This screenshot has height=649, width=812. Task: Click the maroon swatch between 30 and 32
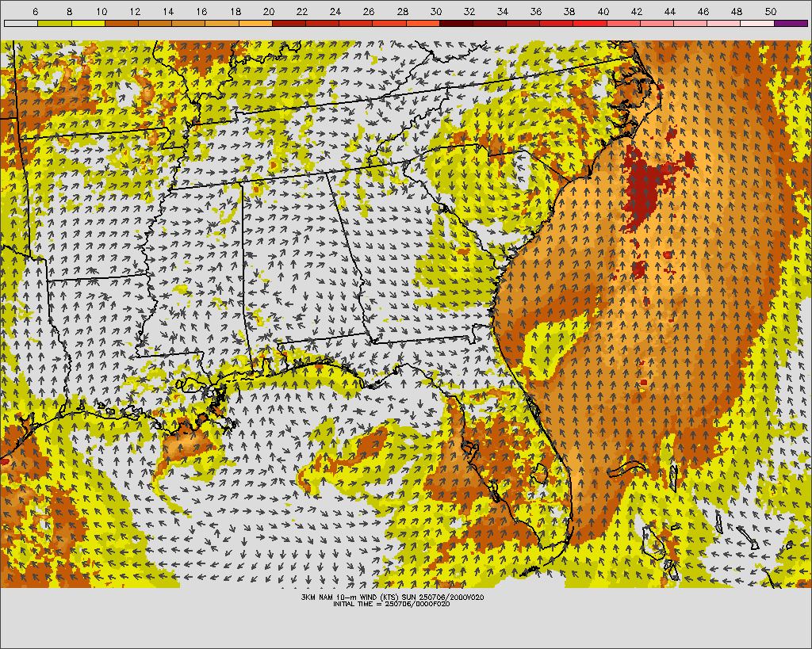456,23
